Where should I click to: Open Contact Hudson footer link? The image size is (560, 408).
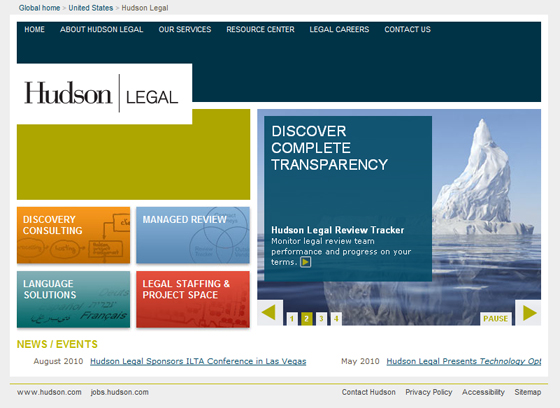coord(369,392)
